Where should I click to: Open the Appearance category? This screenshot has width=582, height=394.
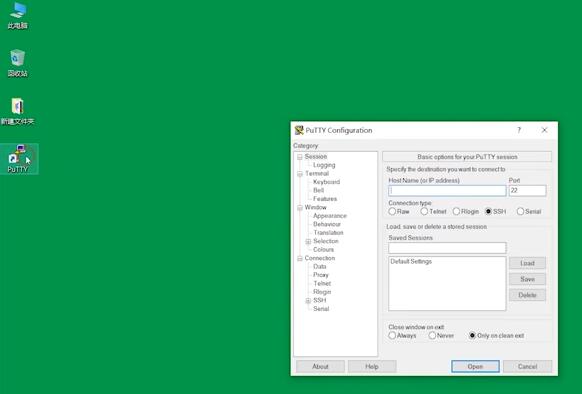pyautogui.click(x=330, y=216)
